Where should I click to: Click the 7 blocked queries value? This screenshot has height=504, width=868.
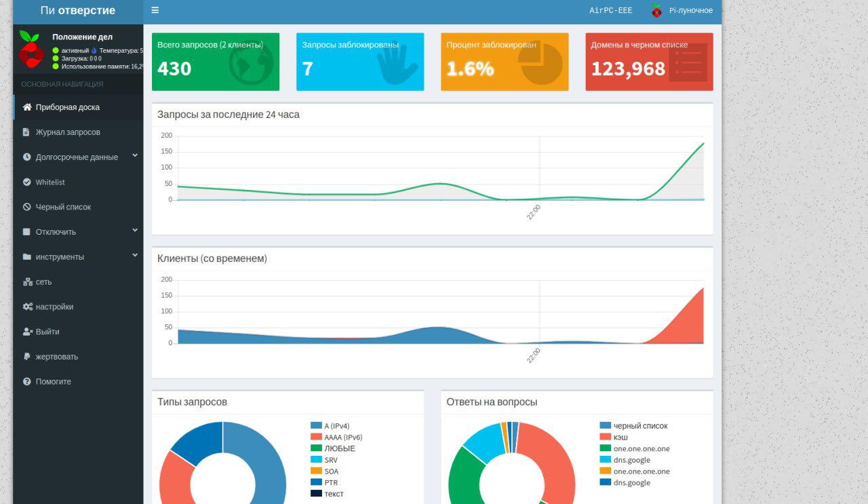[307, 69]
